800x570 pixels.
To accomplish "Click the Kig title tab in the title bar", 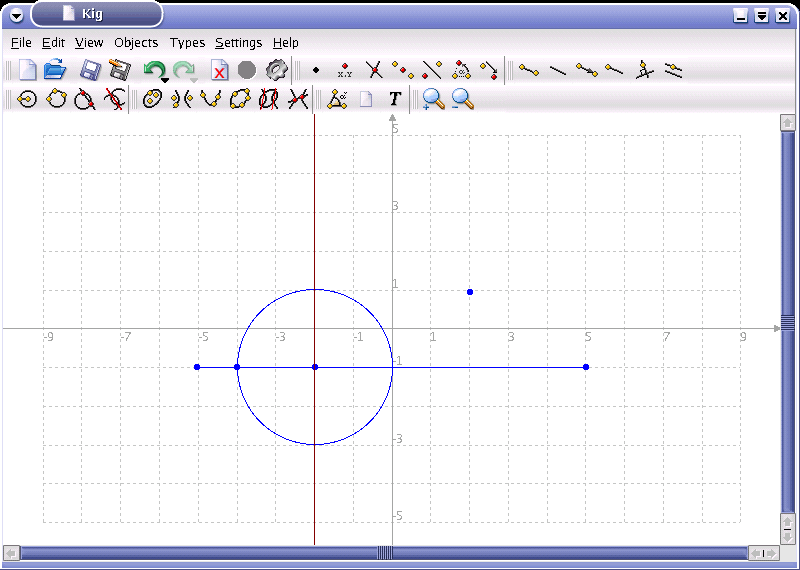I will pos(97,14).
